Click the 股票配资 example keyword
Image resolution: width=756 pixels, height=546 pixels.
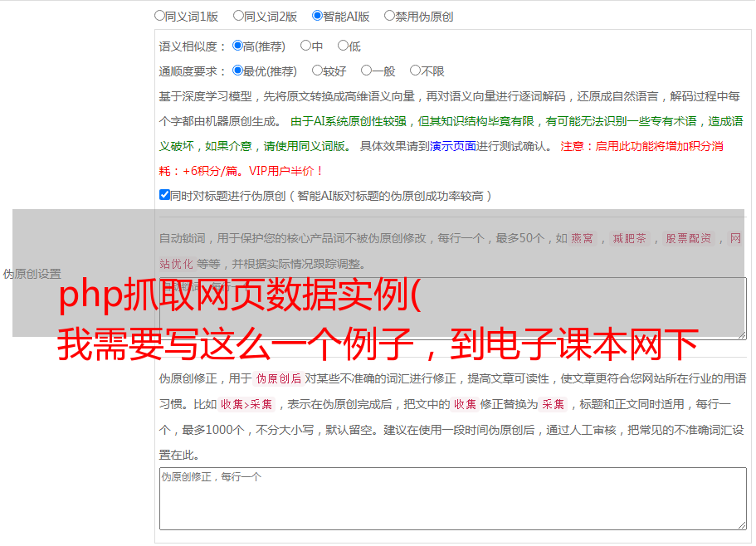coord(688,238)
